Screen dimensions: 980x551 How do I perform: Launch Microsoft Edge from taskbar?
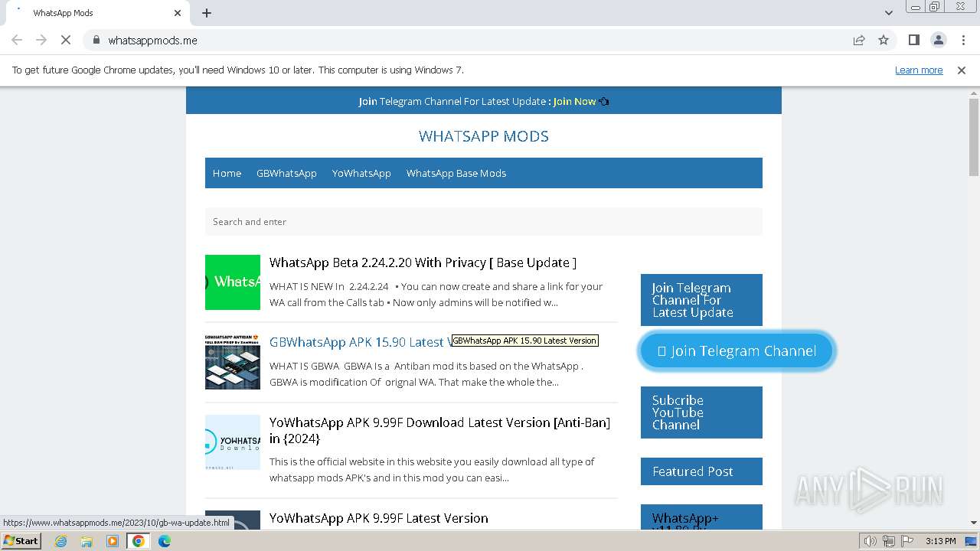coord(165,541)
